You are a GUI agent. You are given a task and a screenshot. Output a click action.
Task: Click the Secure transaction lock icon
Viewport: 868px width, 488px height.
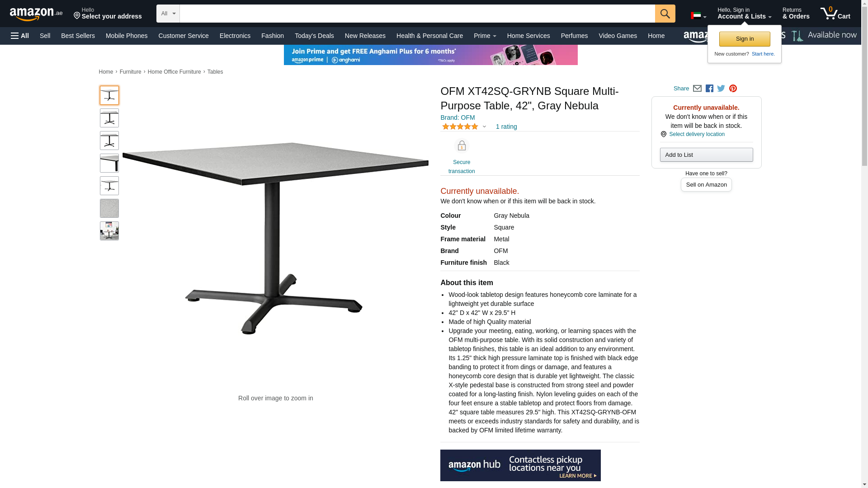coord(462,146)
